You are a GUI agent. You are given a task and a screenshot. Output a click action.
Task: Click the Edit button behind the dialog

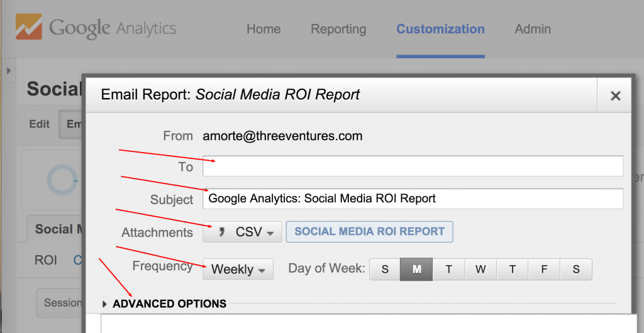40,124
